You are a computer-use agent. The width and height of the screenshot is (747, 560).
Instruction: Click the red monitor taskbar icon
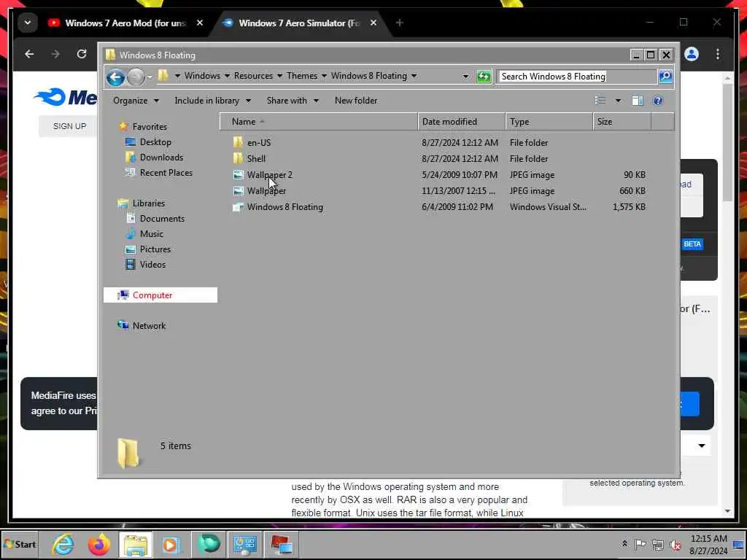click(281, 544)
